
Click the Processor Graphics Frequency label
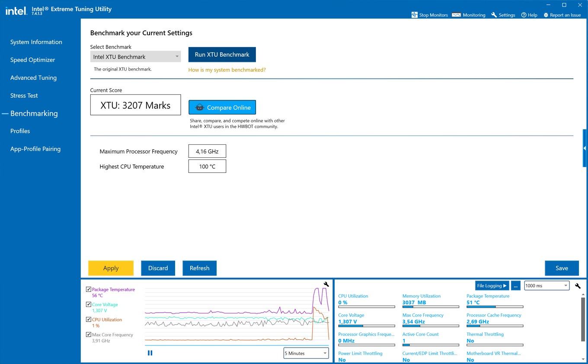coord(366,334)
